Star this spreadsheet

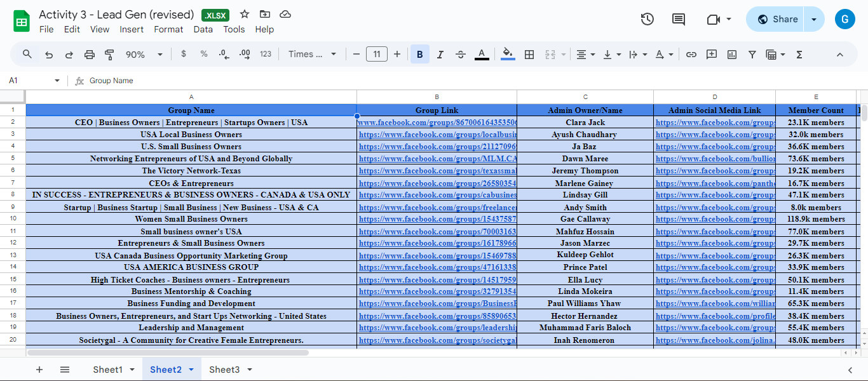[x=245, y=14]
